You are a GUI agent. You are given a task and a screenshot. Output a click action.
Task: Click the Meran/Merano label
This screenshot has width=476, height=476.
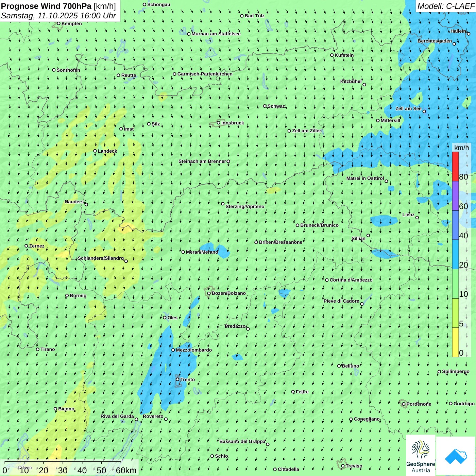click(x=202, y=252)
